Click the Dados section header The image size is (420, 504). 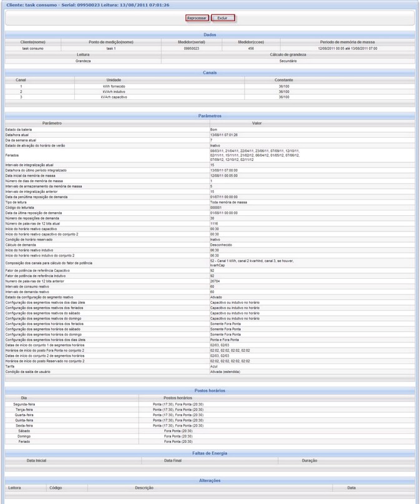coord(210,35)
